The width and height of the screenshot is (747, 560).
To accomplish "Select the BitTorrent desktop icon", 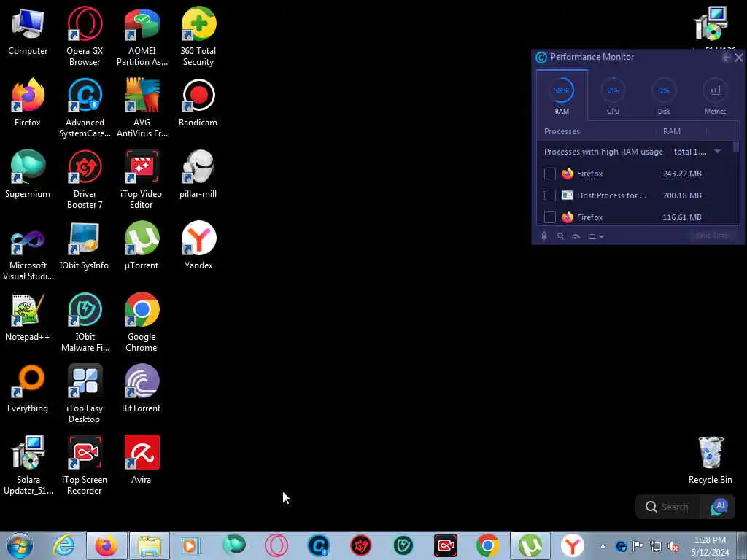I will [142, 388].
